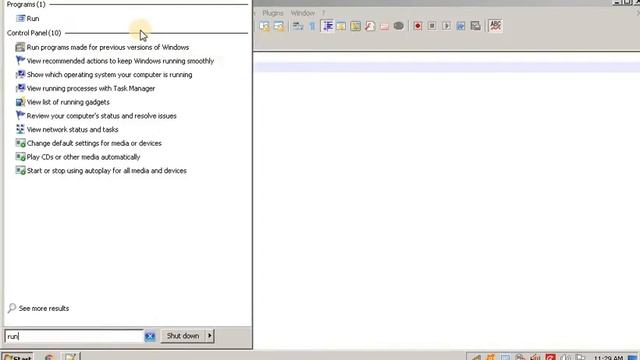This screenshot has width=640, height=360.
Task: Toggle word wrap toolbar icon
Action: (x=298, y=26)
